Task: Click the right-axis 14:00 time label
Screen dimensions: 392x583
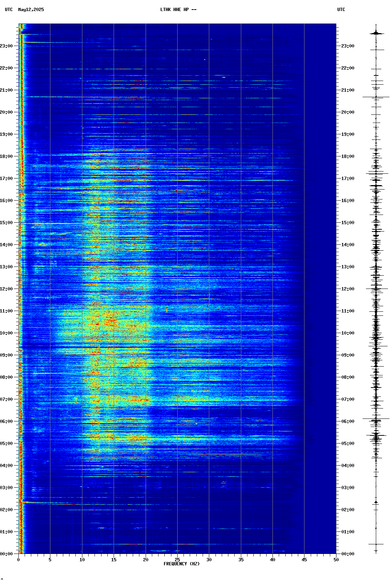Action: click(x=348, y=245)
